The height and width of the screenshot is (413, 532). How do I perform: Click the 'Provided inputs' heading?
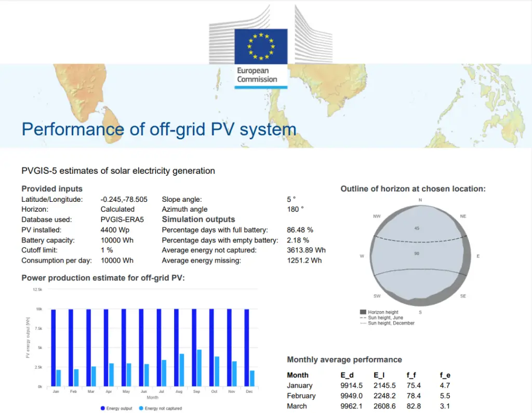click(x=52, y=189)
